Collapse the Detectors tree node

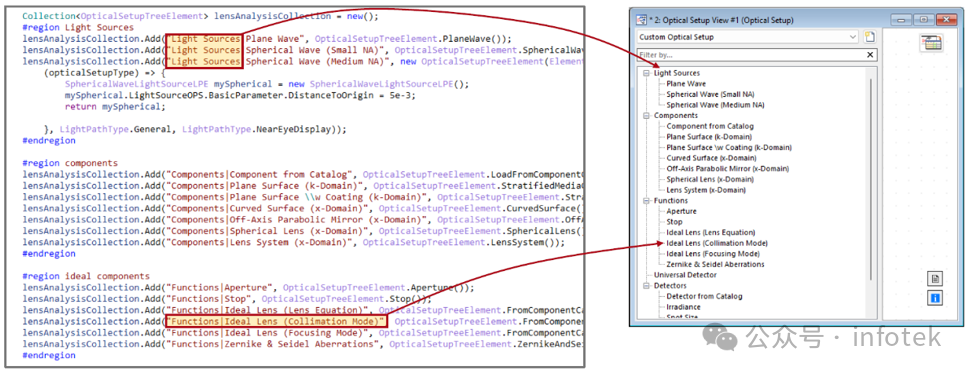[x=647, y=286]
